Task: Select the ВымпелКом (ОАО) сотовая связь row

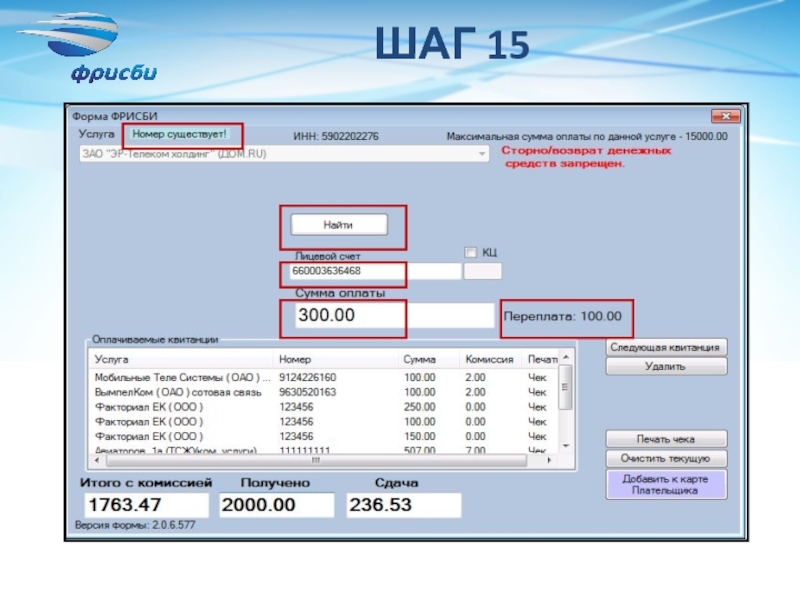Action: click(324, 392)
